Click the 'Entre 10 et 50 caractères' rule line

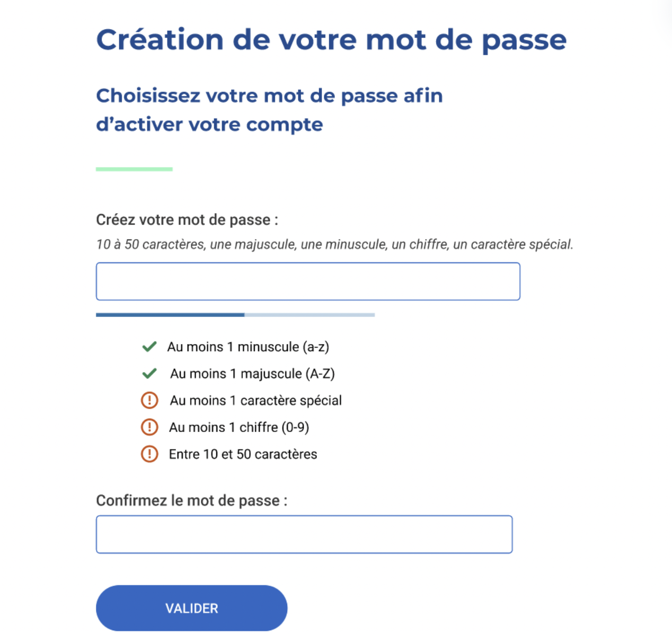(243, 454)
